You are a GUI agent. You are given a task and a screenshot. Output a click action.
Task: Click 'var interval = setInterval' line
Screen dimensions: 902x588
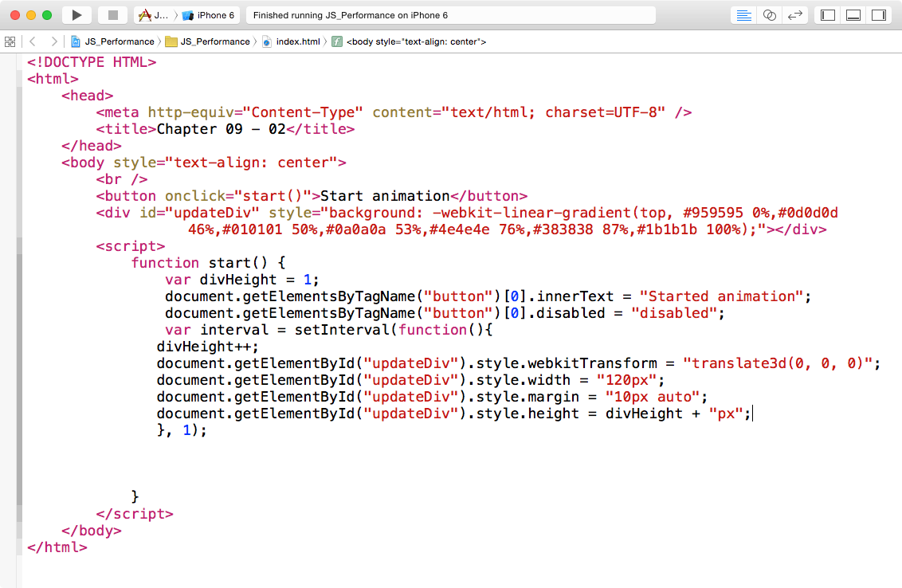tap(329, 330)
